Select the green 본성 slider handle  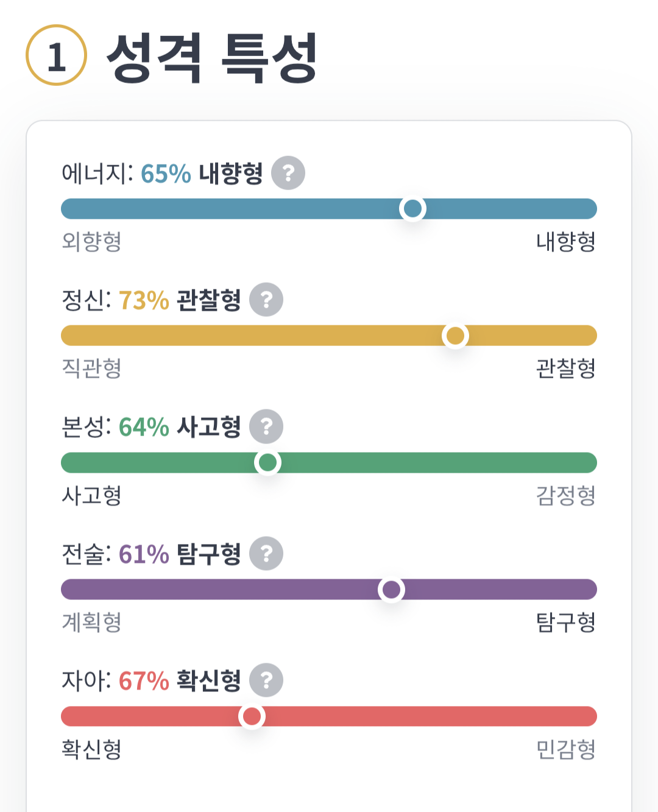pyautogui.click(x=267, y=463)
